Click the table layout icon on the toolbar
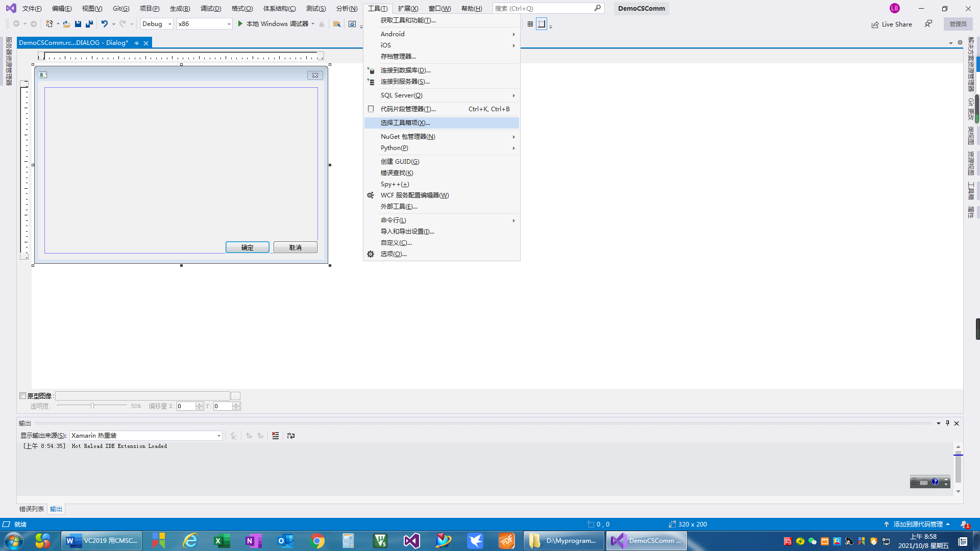This screenshot has height=551, width=980. [530, 24]
